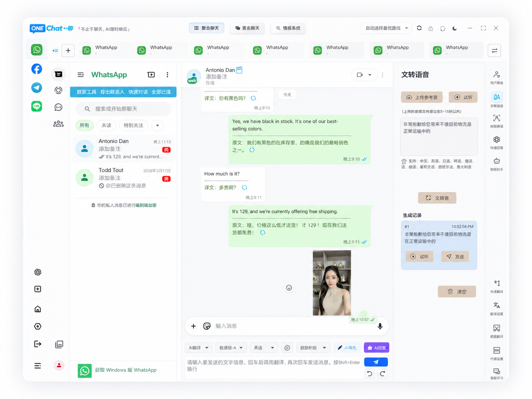Toggle the account swap icon at top right
The image size is (532, 399).
(495, 50)
